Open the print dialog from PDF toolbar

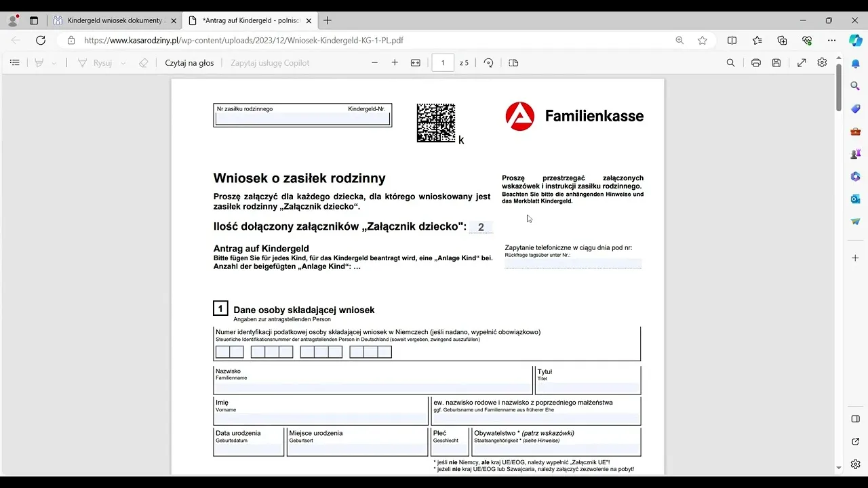pos(755,62)
